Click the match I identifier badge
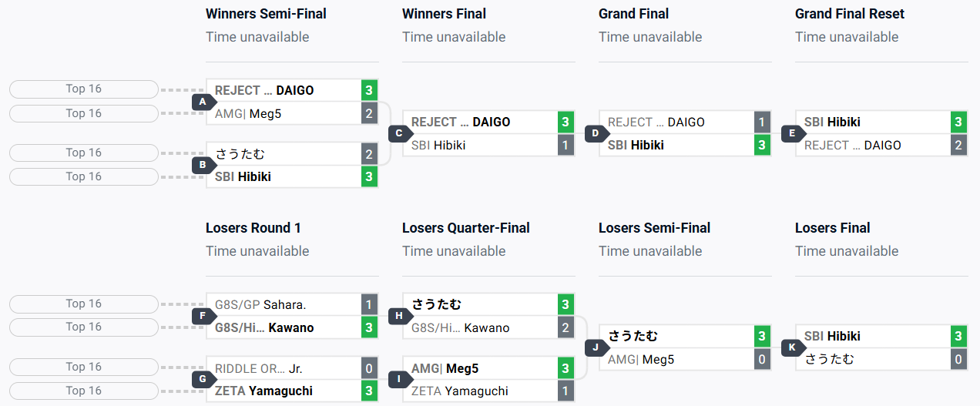The height and width of the screenshot is (406, 980). pos(399,379)
